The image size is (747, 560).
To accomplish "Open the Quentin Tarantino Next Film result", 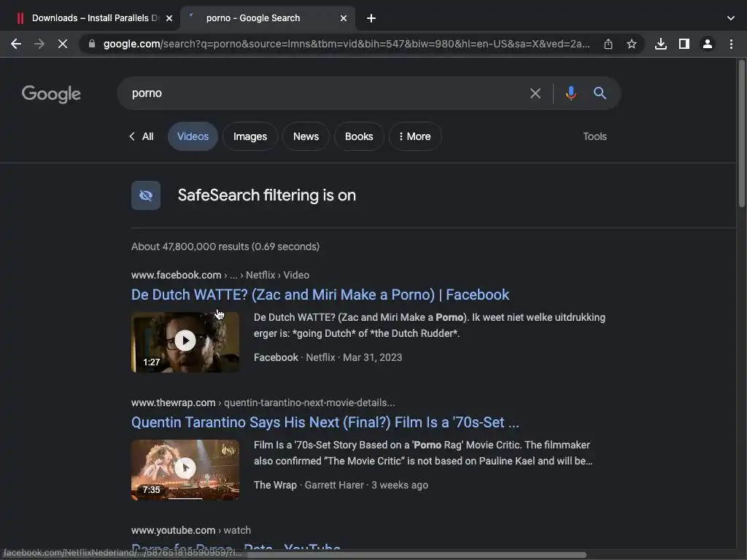I will pos(325,422).
